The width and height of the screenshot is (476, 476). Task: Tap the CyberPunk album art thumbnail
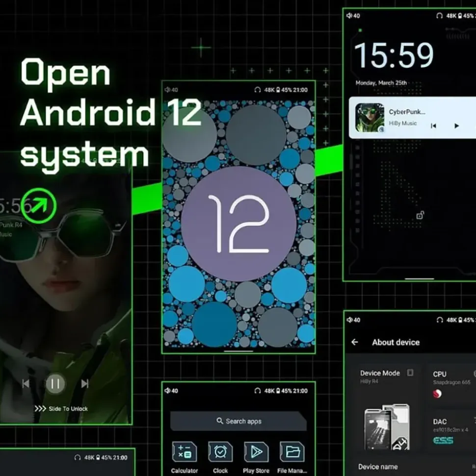(370, 118)
